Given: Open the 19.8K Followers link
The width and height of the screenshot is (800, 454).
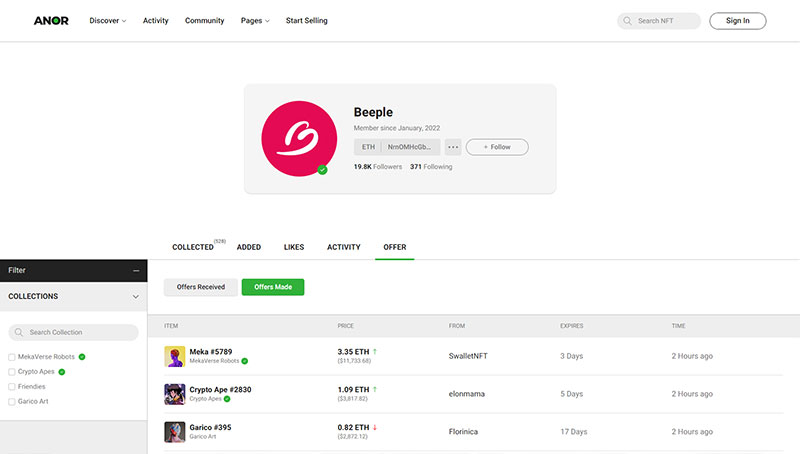Looking at the screenshot, I should click(x=378, y=167).
